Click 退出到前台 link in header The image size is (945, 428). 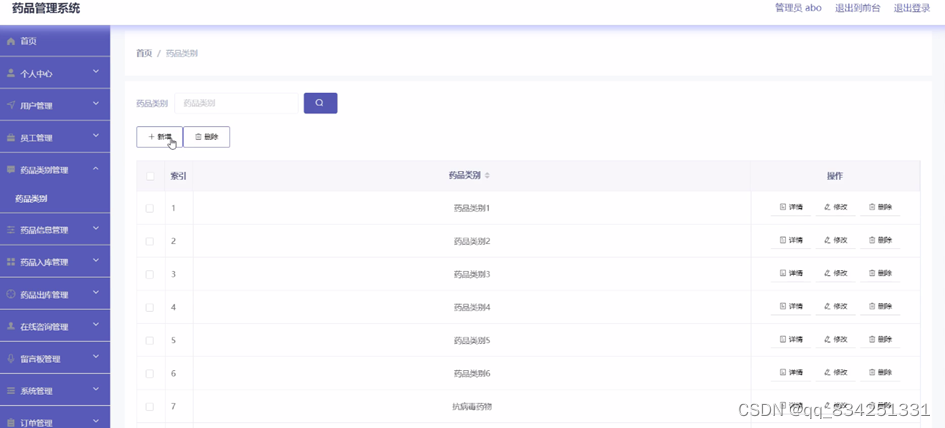[857, 8]
